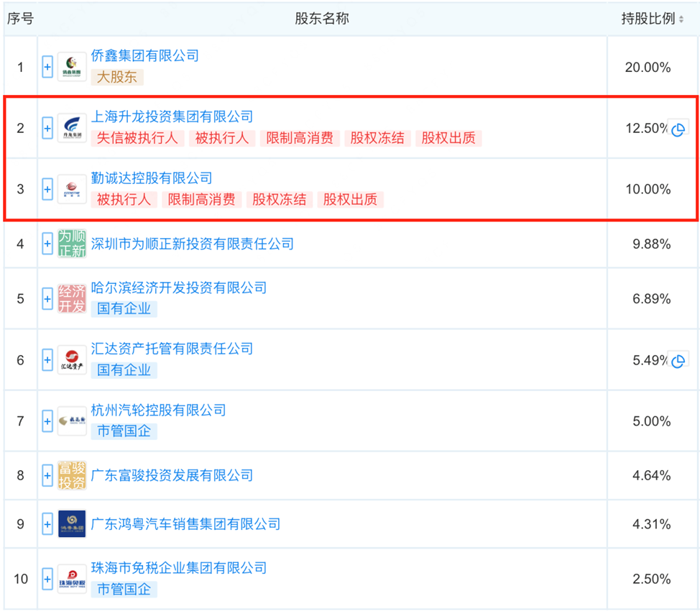Screen dimensions: 700x614
Task: Click the 失信被执行人 red tag
Action: pyautogui.click(x=137, y=139)
